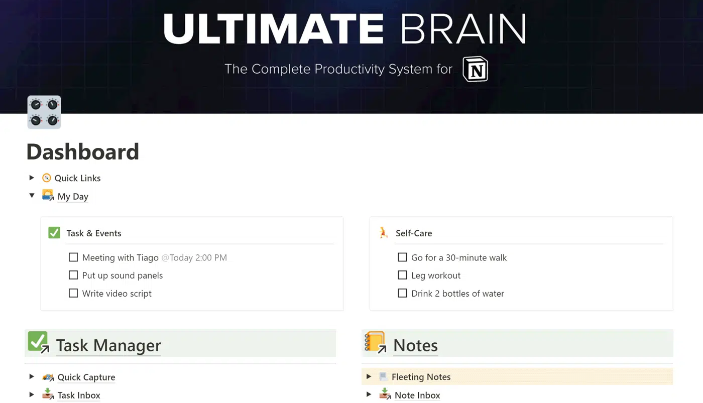The image size is (703, 403).
Task: Open the Task Manager page link
Action: click(108, 345)
